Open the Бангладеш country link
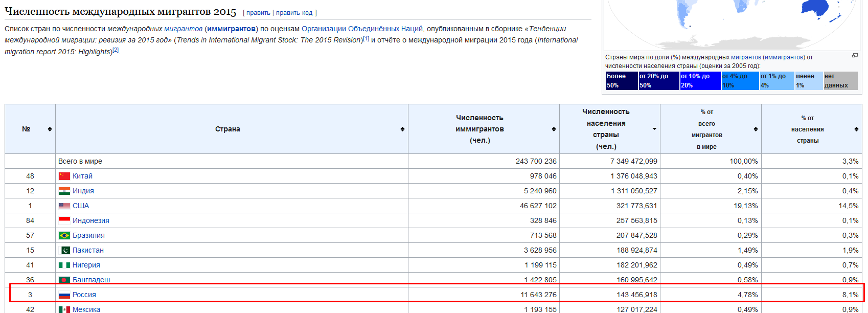Screen dimensions: 868x313 92,280
